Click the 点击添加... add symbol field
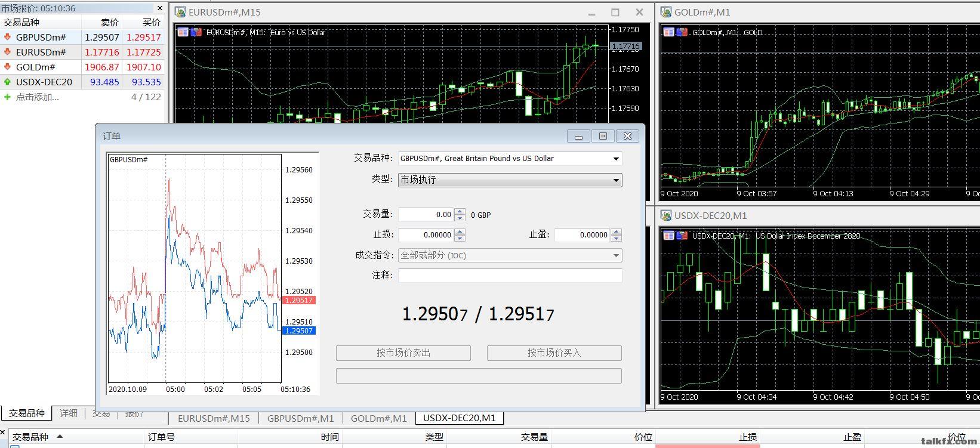 (x=37, y=97)
